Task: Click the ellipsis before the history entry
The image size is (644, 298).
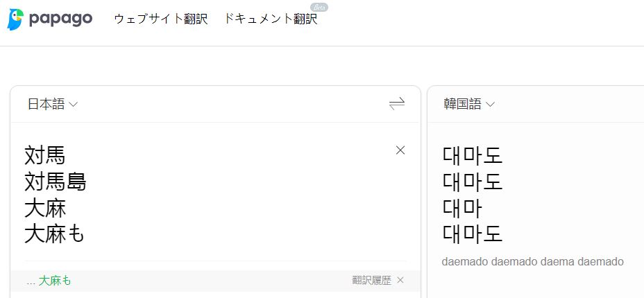Action: pyautogui.click(x=31, y=281)
